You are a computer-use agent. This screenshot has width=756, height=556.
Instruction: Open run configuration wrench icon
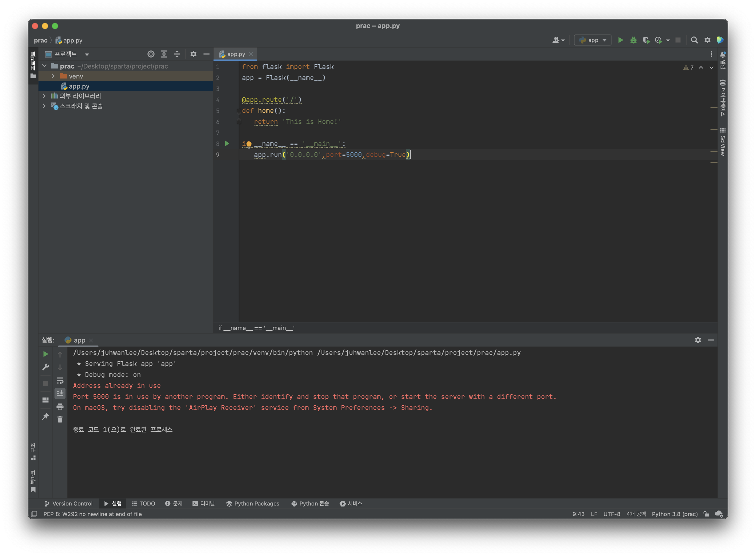[45, 367]
